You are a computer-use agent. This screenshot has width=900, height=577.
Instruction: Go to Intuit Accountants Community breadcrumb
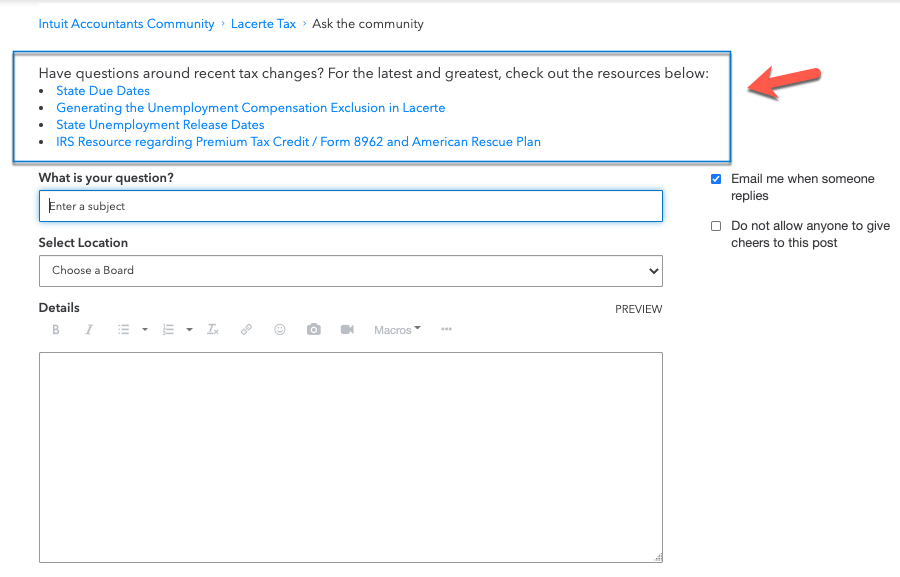tap(126, 24)
